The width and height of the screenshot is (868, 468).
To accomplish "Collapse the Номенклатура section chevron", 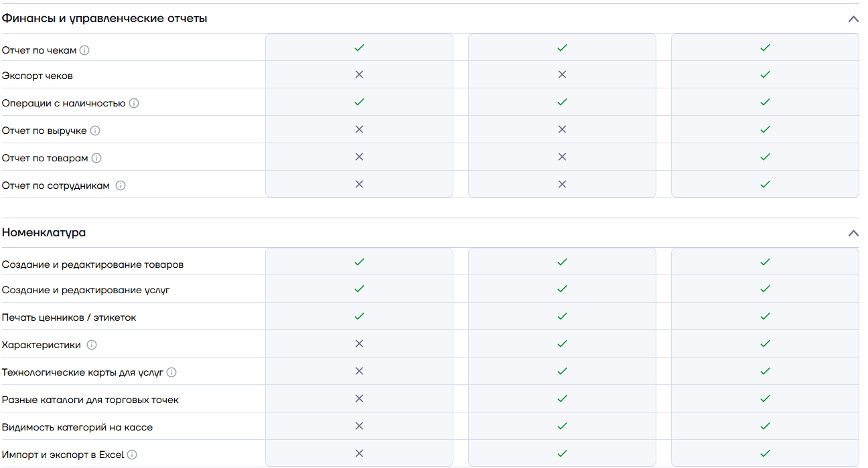I will pyautogui.click(x=853, y=233).
